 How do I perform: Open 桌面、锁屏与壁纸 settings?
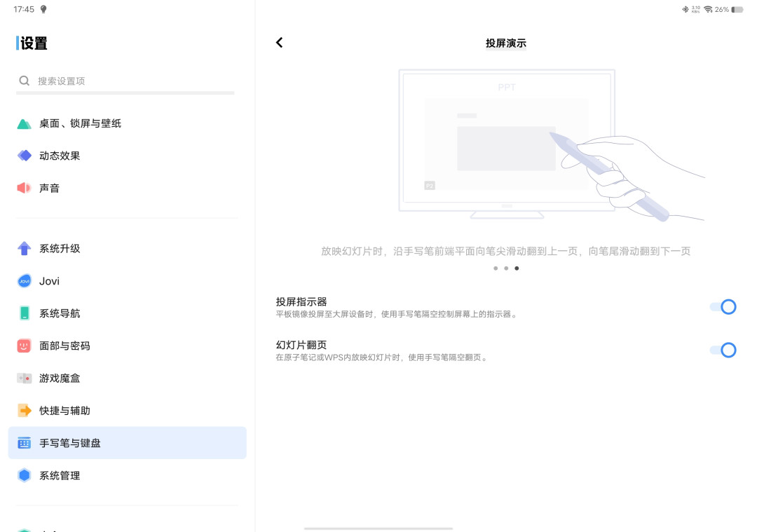coord(128,123)
